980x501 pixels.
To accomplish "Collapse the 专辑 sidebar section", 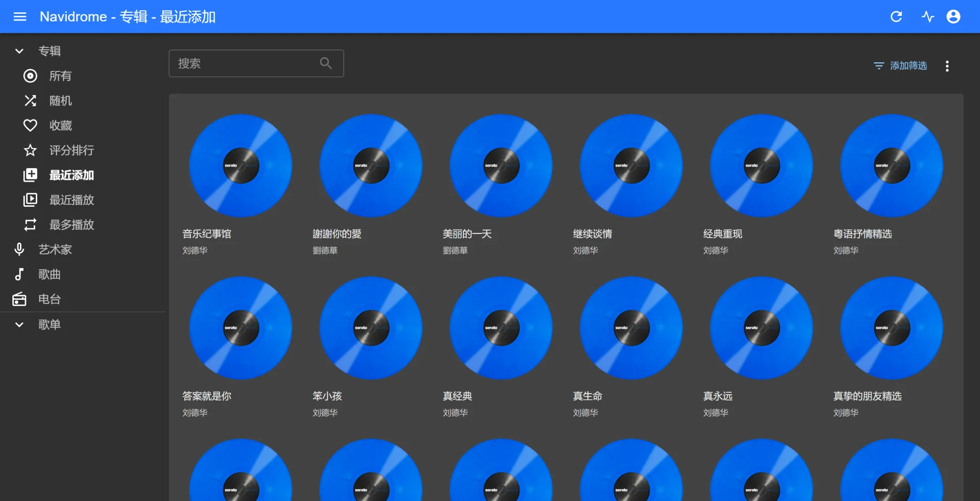I will (x=19, y=51).
